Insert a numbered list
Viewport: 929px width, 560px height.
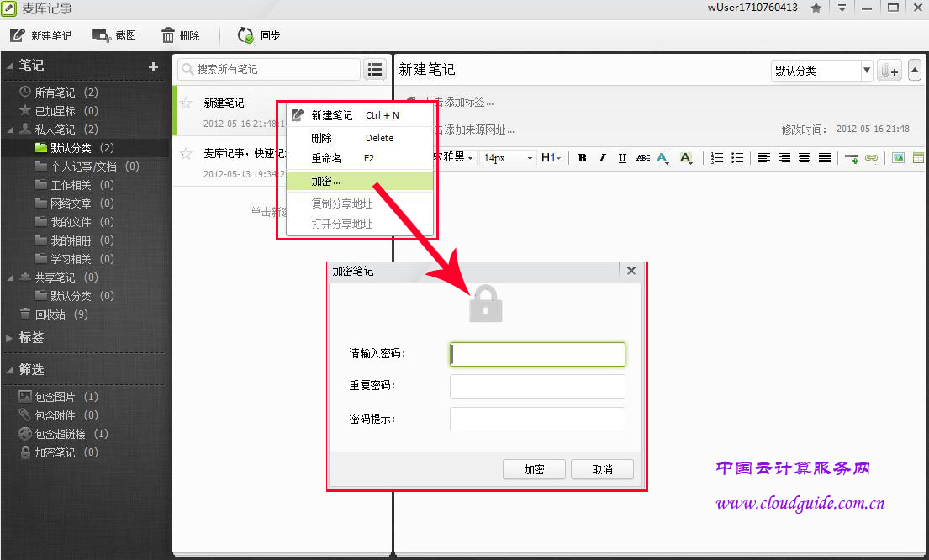pos(717,157)
